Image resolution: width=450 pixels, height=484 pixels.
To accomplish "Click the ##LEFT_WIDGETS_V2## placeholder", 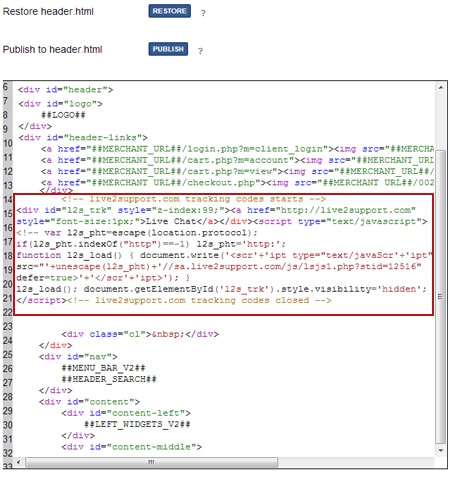I will (x=137, y=424).
